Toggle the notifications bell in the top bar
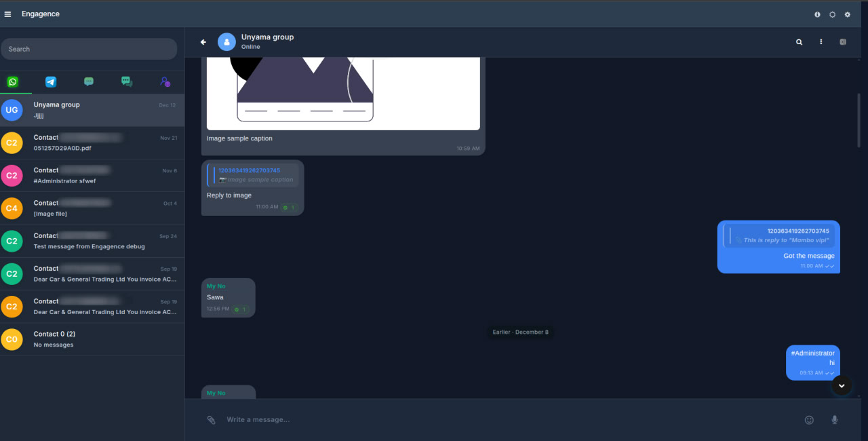This screenshot has width=868, height=441. point(832,14)
